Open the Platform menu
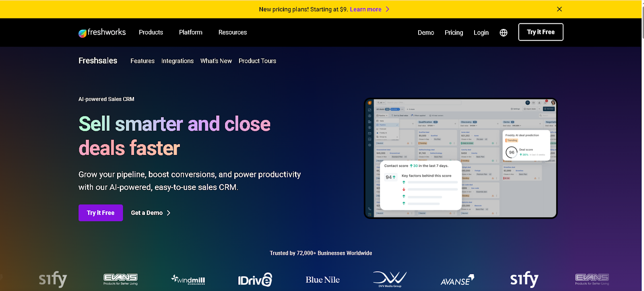Screen dimensions: 644x291 [191, 32]
